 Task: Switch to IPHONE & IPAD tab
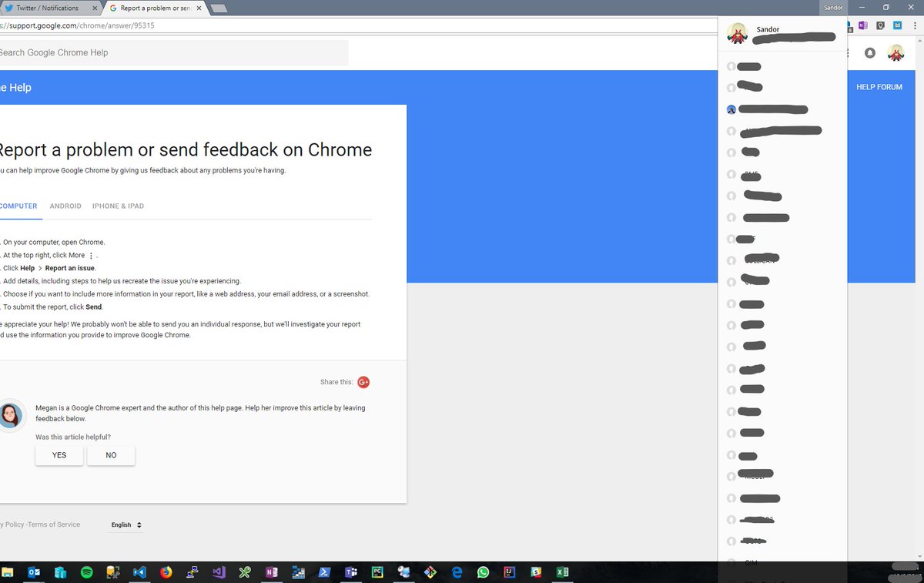(118, 206)
